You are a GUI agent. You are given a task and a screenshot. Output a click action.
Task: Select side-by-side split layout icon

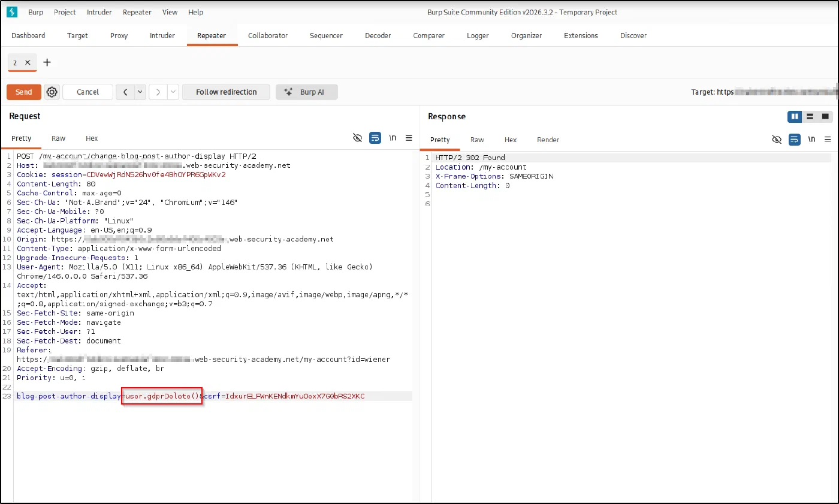pyautogui.click(x=795, y=116)
